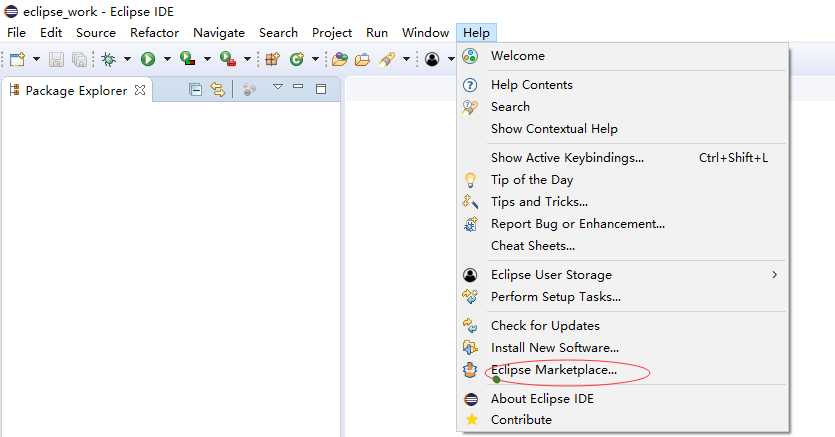Screen dimensions: 835x437
Task: Open the Window menu
Action: (x=425, y=33)
